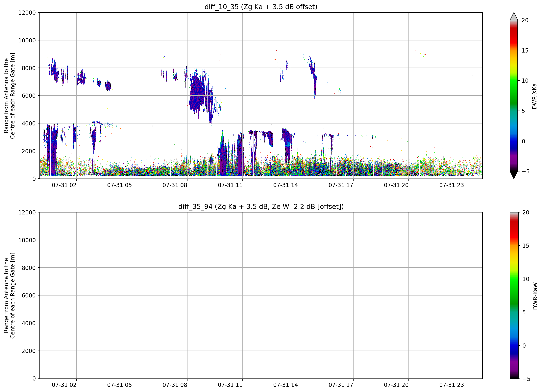The width and height of the screenshot is (542, 392).
Task: Click the bottom colorbar gradient (DWR-KaW)
Action: [x=514, y=295]
